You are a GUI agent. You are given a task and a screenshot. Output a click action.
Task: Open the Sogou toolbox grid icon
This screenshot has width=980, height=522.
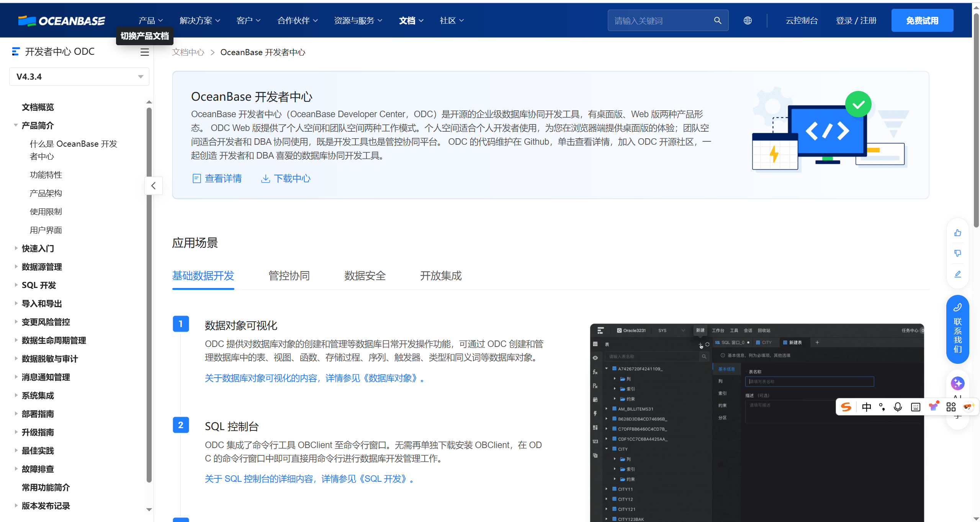tap(951, 407)
